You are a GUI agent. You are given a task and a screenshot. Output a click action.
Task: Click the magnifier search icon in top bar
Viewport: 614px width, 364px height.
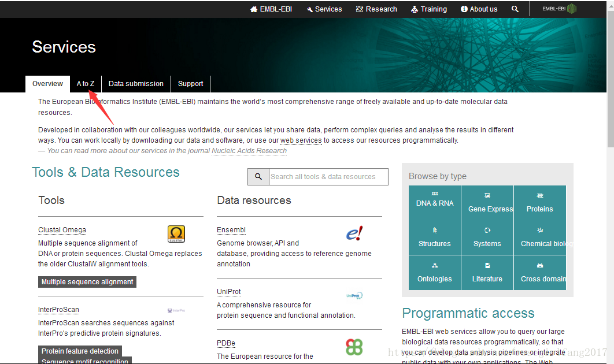(515, 9)
